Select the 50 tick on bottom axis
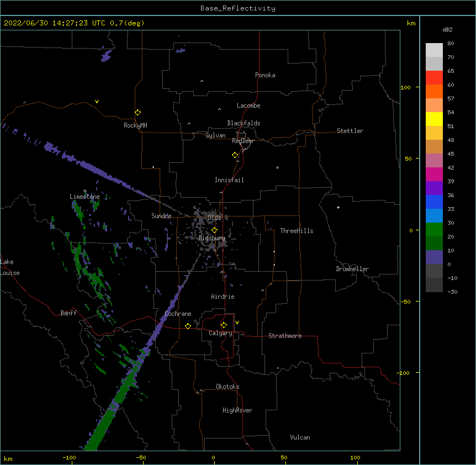Screen dimensions: 476x465 point(284,457)
